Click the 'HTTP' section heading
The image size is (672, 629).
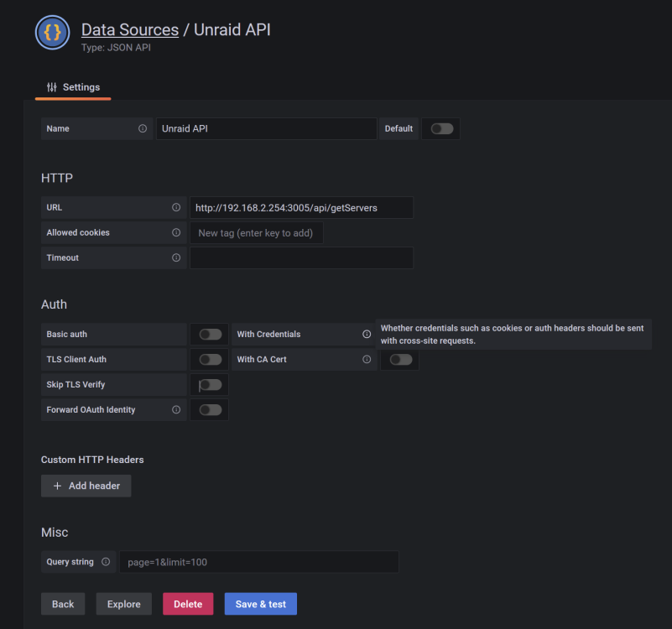pyautogui.click(x=57, y=178)
